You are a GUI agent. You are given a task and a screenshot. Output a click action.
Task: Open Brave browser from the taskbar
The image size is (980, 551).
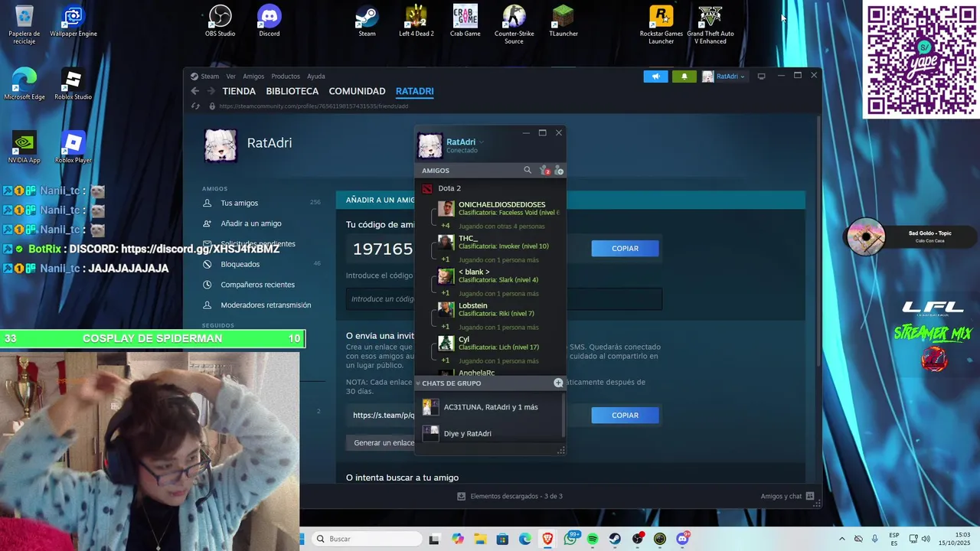pos(547,539)
